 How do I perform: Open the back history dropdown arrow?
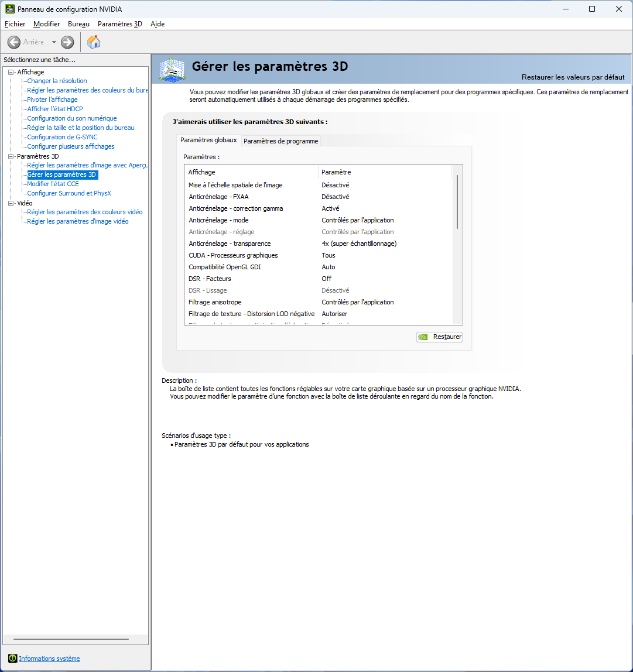(54, 42)
